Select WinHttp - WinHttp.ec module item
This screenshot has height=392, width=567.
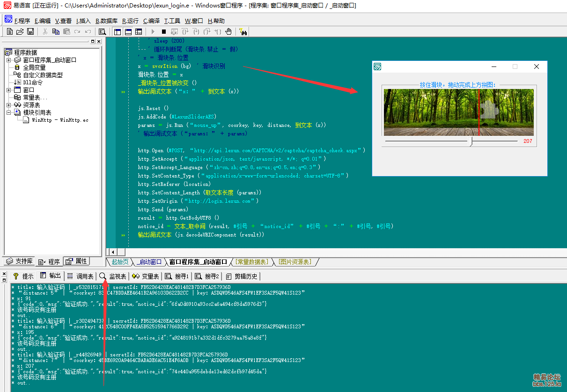pos(60,120)
